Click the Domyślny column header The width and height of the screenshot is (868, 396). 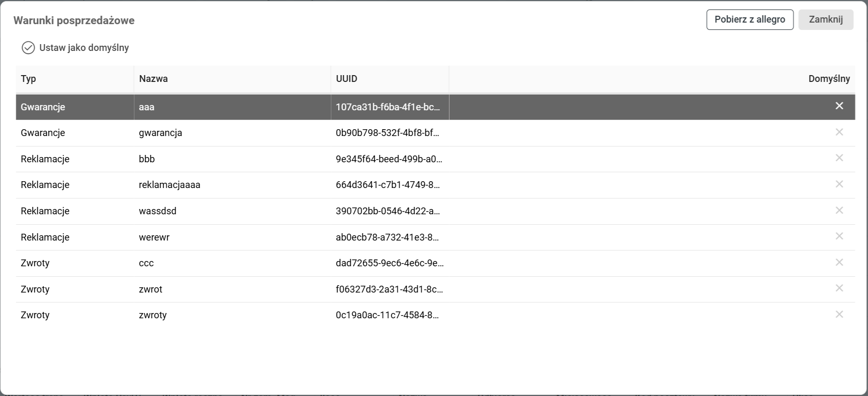(829, 79)
